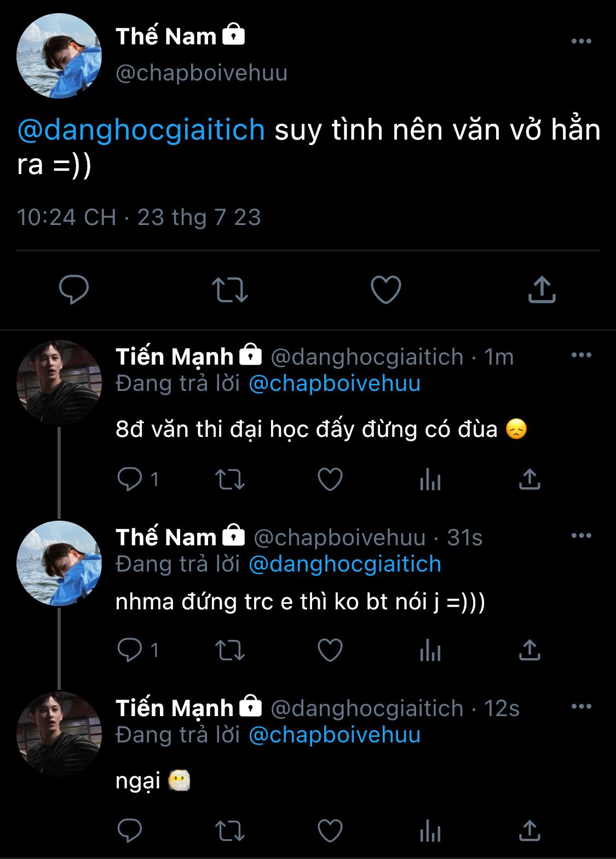This screenshot has width=616, height=859.
Task: Share the 'ngại' reply
Action: tap(529, 831)
